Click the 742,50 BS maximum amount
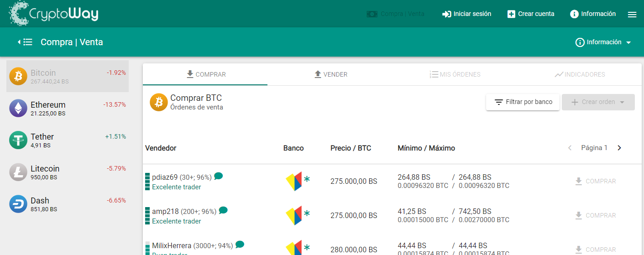This screenshot has height=255, width=644. pos(475,211)
